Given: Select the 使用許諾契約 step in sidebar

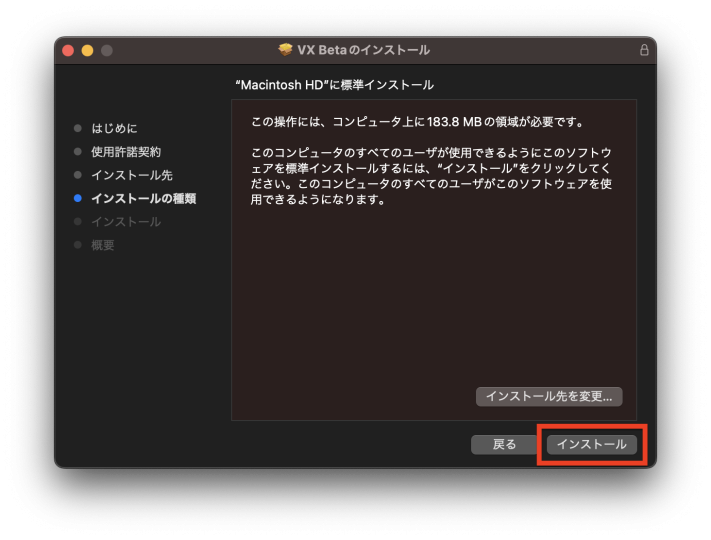Looking at the screenshot, I should [126, 152].
